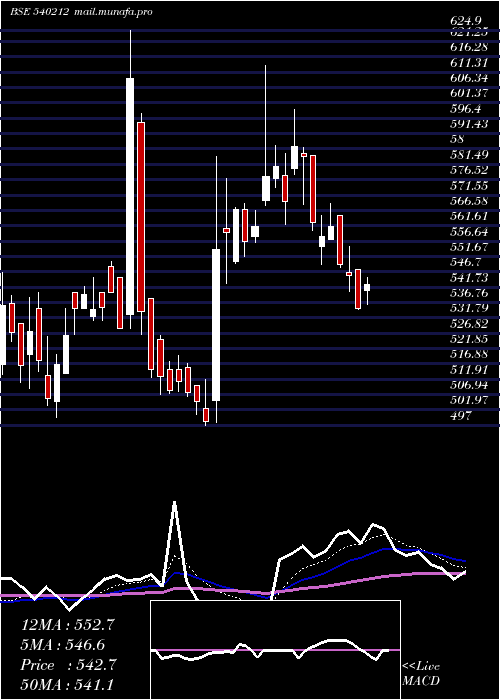Select the 511.91 price axis label

[470, 369]
